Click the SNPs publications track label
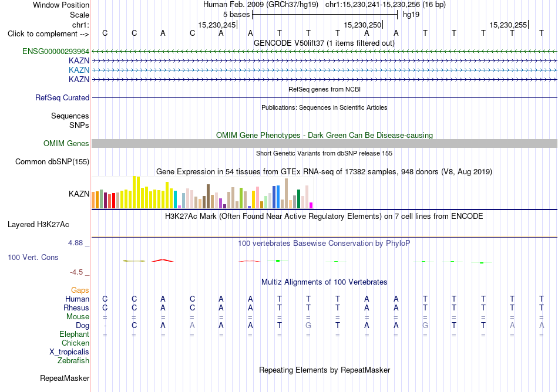Viewport: 558px width, 392px height. (x=79, y=125)
